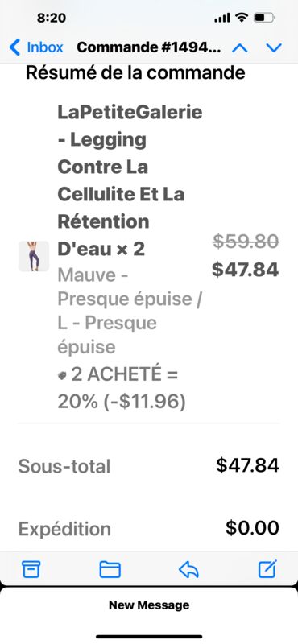Open the Move to folder icon
Viewport: 298px width, 644px height.
110,569
